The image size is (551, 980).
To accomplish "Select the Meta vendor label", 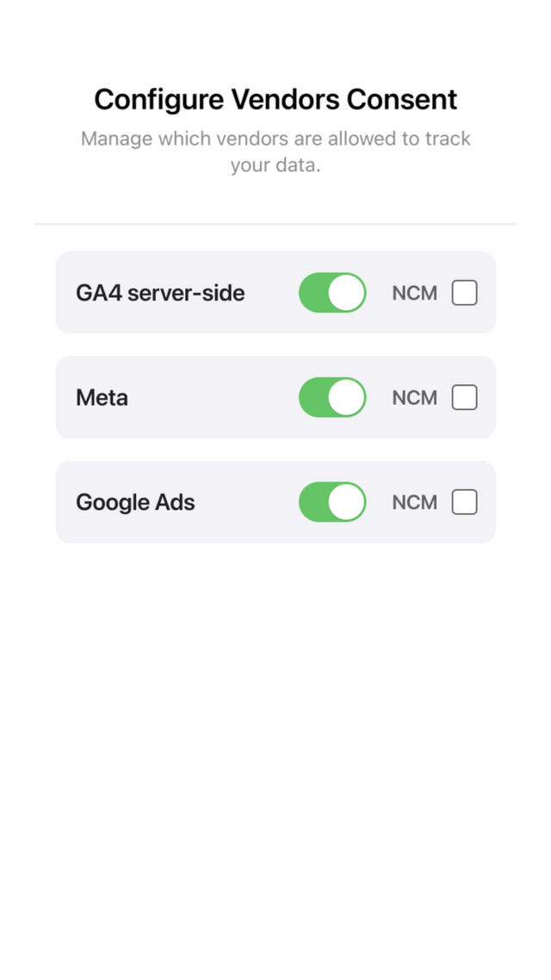I will click(102, 398).
